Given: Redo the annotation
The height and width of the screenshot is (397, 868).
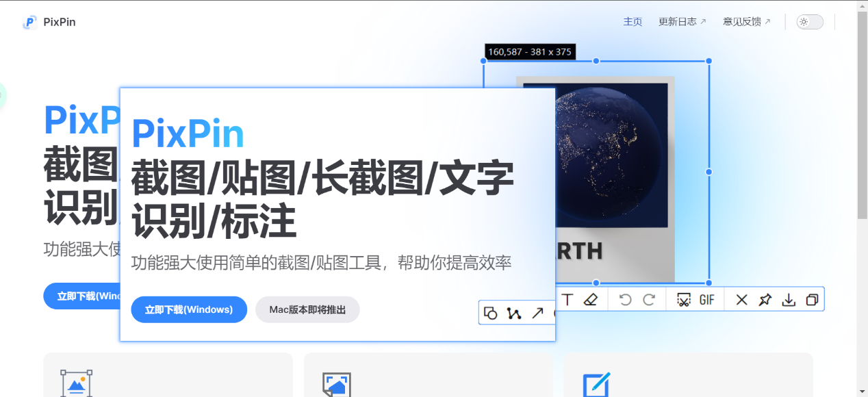Looking at the screenshot, I should coord(648,299).
